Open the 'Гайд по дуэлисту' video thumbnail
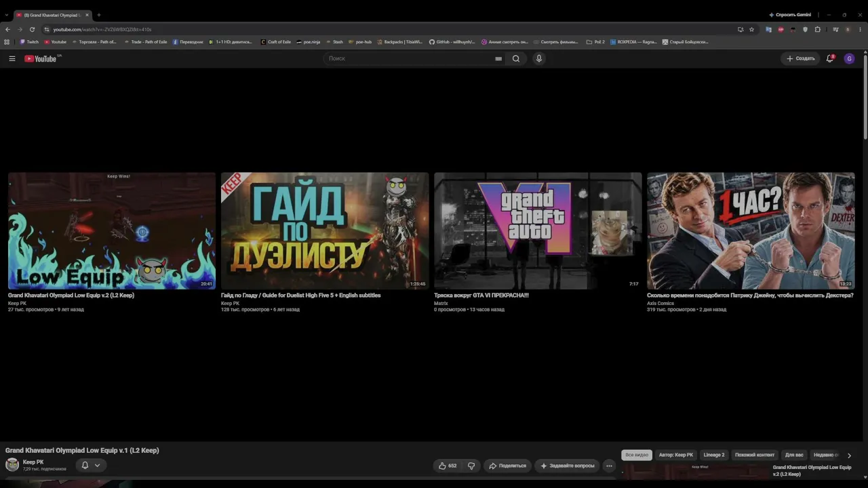 (x=325, y=230)
